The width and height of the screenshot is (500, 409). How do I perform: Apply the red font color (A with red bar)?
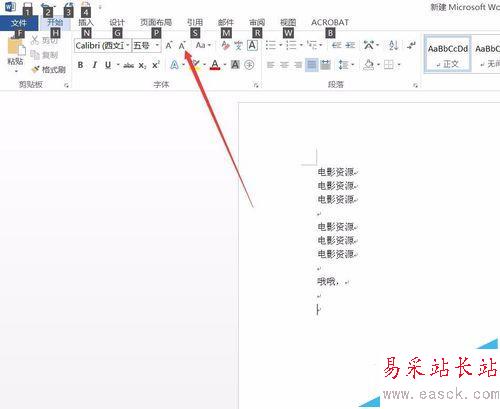tap(215, 65)
